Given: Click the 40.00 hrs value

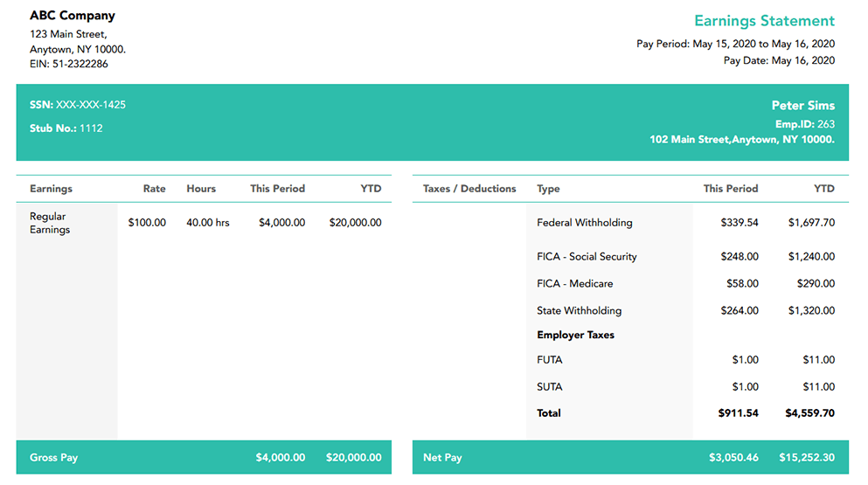Looking at the screenshot, I should point(208,223).
